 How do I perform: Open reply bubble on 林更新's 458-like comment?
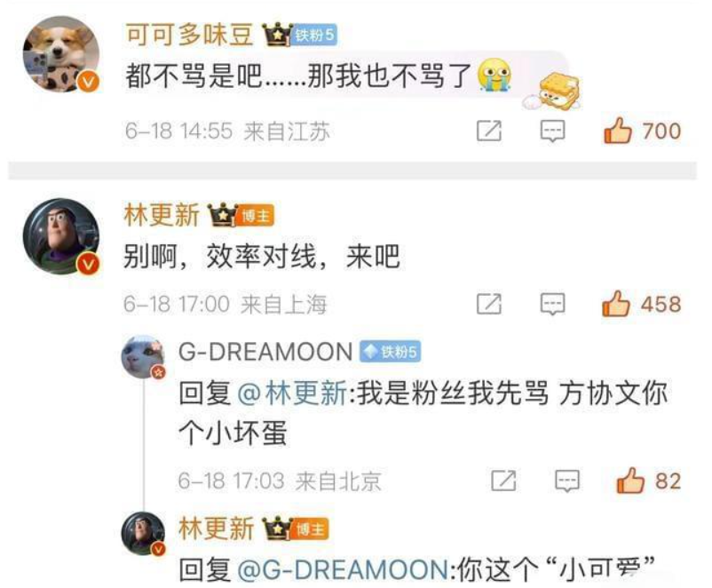(552, 304)
